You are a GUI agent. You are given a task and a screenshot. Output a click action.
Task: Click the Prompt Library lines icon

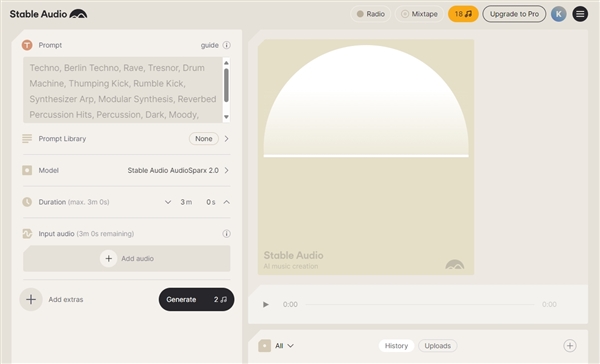coord(27,139)
